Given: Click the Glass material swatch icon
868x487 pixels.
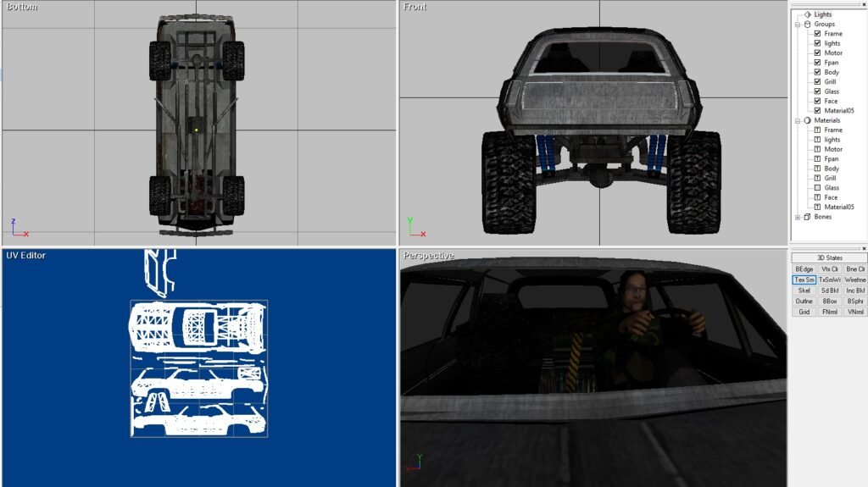Looking at the screenshot, I should coord(817,188).
